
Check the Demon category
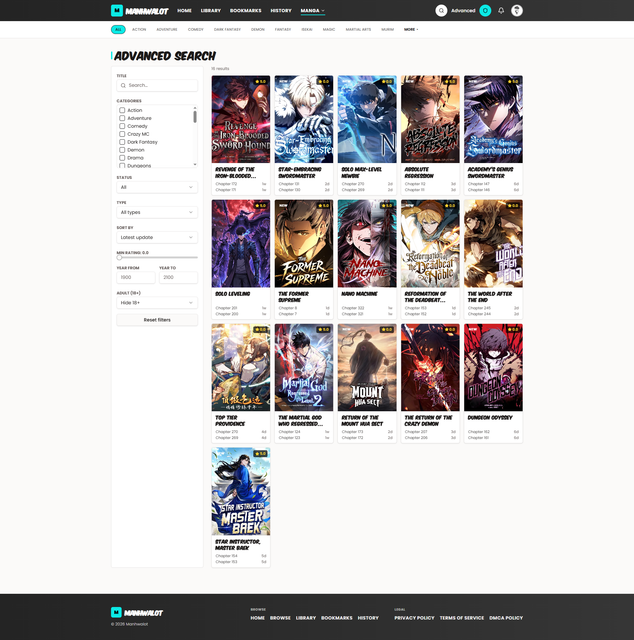coord(122,150)
